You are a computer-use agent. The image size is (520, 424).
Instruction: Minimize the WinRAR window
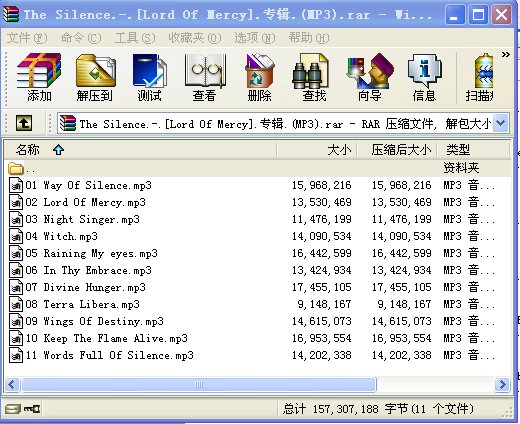click(x=455, y=15)
